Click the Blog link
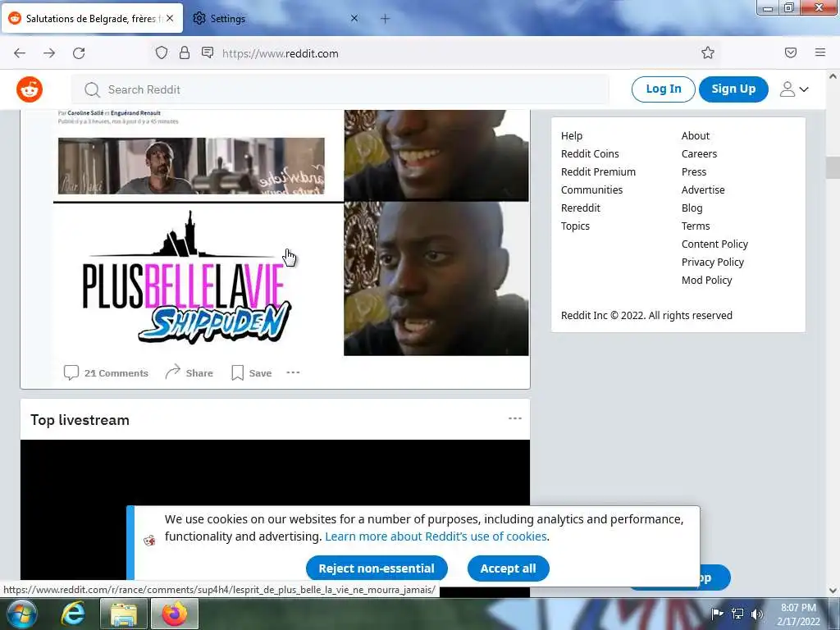Viewport: 840px width, 630px height. pyautogui.click(x=692, y=208)
